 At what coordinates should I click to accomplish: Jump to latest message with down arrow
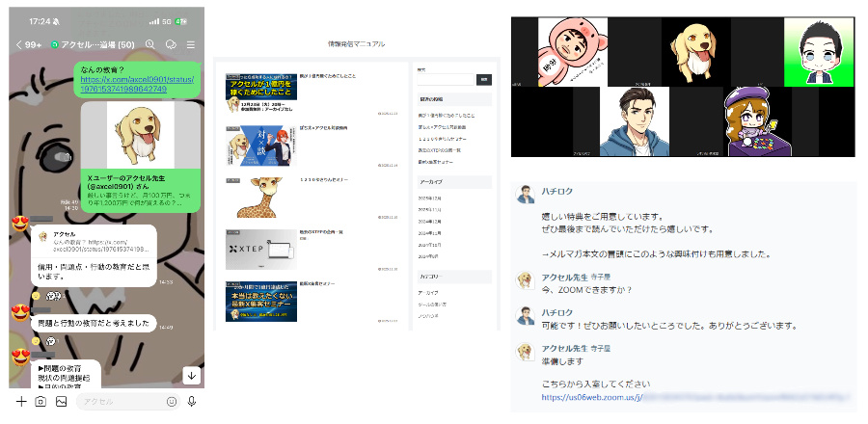[x=191, y=375]
